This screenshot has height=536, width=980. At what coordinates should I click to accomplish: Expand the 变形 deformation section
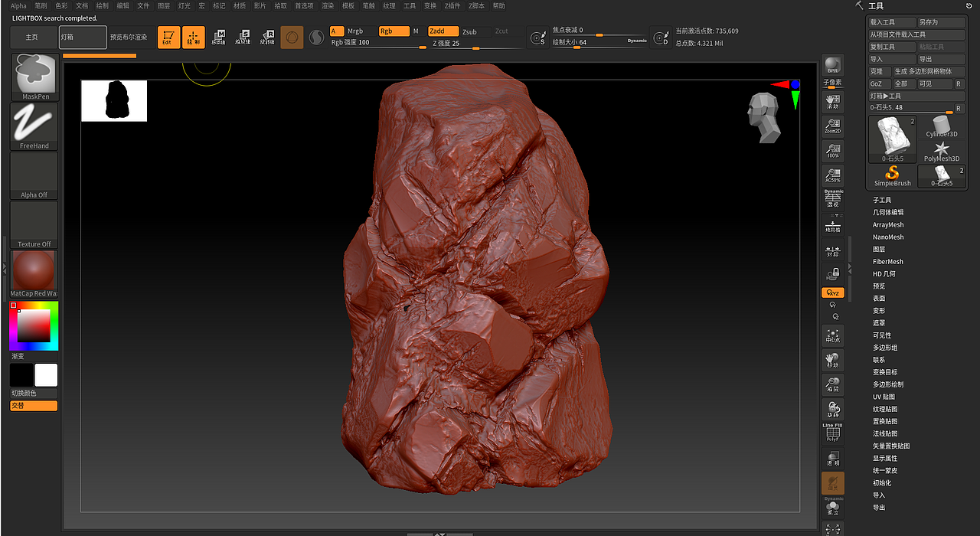tap(879, 311)
